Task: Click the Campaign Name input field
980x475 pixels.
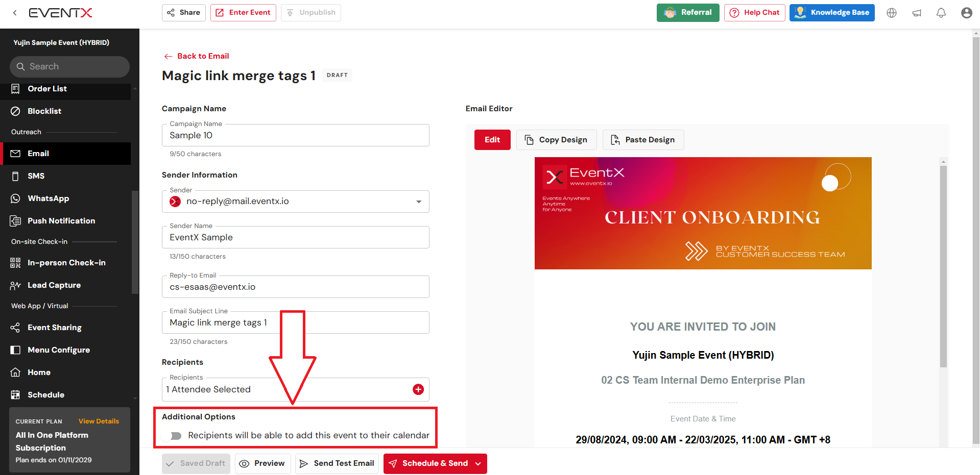Action: coord(296,135)
